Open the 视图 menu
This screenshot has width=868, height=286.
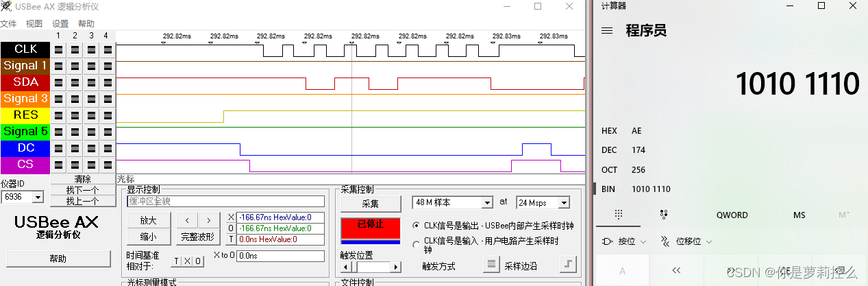(34, 23)
